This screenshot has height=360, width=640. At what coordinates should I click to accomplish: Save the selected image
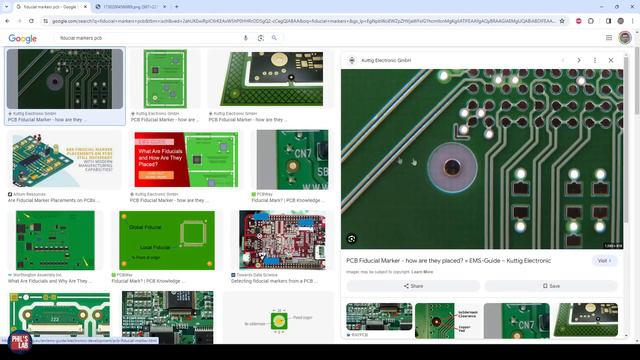(x=551, y=286)
